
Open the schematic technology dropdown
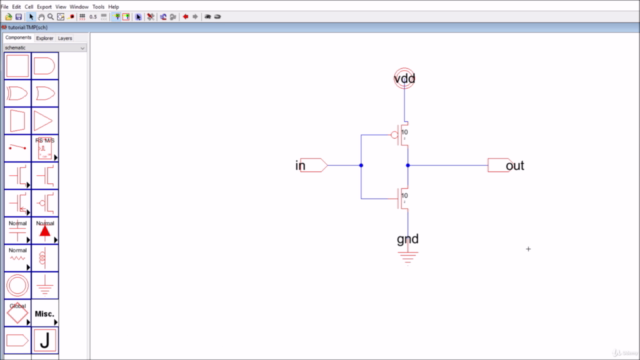point(45,48)
